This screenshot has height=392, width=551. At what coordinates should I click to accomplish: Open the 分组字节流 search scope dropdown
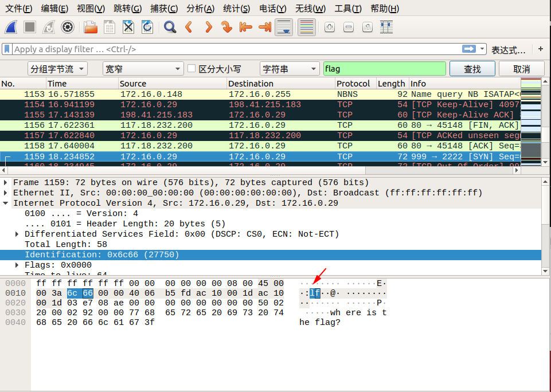point(58,69)
